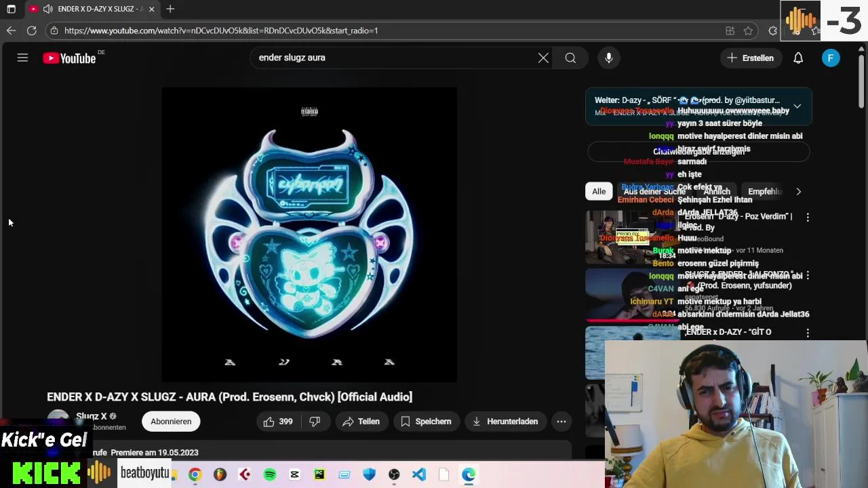
Task: Select the Ähnlich filter chip
Action: click(x=716, y=192)
